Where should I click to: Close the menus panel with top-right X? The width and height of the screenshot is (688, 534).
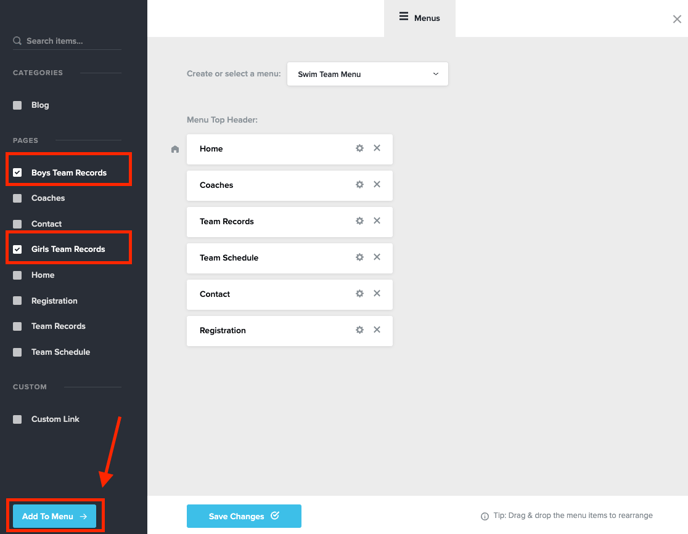(677, 19)
